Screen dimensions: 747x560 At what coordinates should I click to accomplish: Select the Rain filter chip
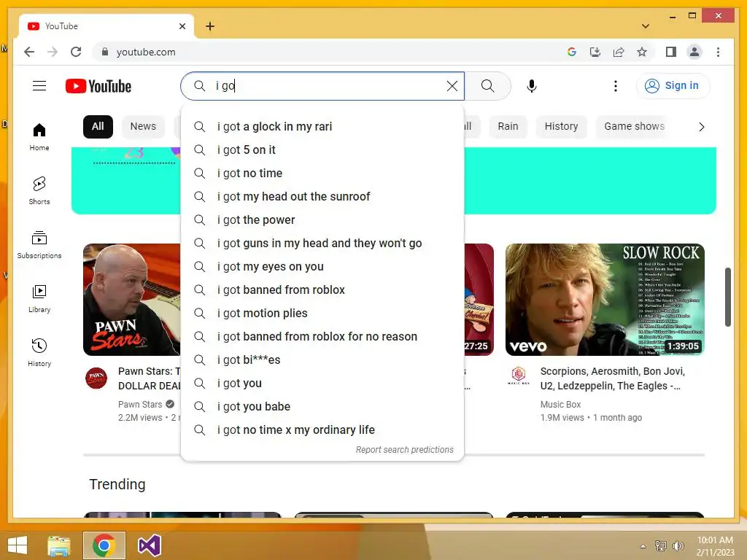click(x=508, y=127)
